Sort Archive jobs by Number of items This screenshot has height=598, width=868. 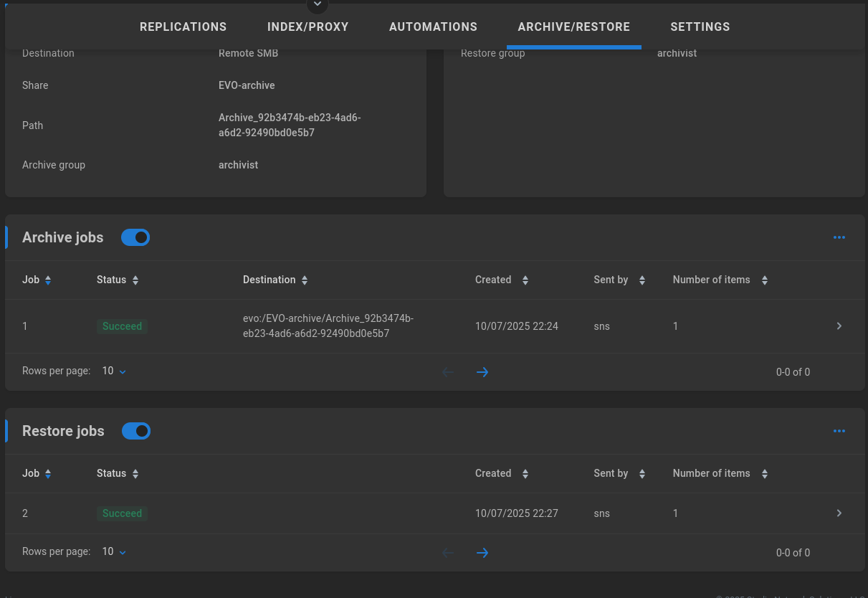click(719, 280)
